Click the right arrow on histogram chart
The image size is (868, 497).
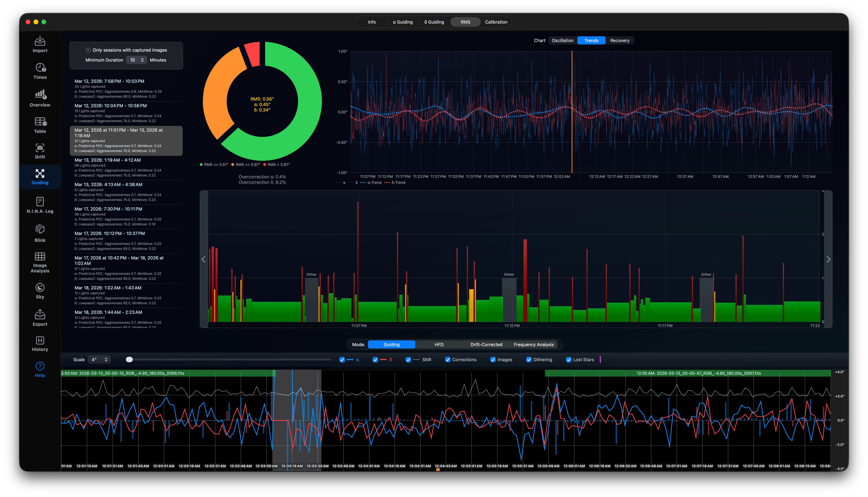pyautogui.click(x=828, y=259)
